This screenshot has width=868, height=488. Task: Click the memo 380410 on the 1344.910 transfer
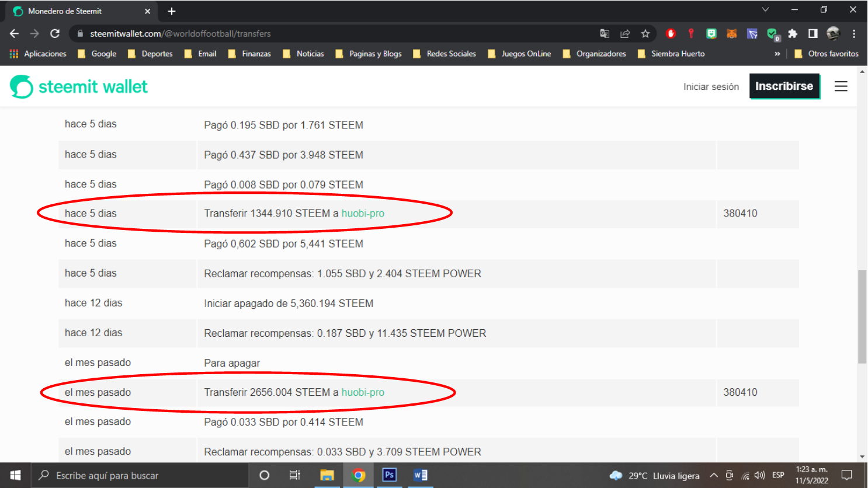coord(740,214)
